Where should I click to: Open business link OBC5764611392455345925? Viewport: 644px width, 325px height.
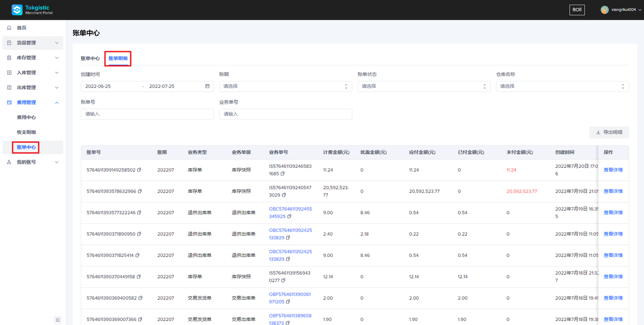(x=290, y=209)
